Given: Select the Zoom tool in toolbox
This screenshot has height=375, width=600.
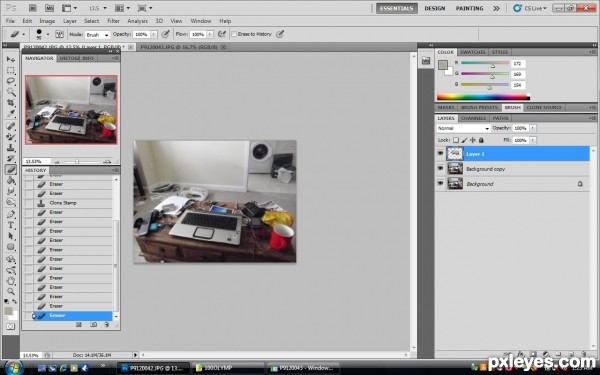Looking at the screenshot, I should click(11, 292).
